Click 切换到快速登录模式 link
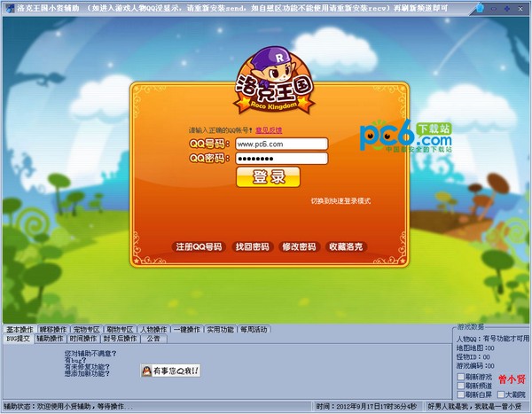 (341, 201)
